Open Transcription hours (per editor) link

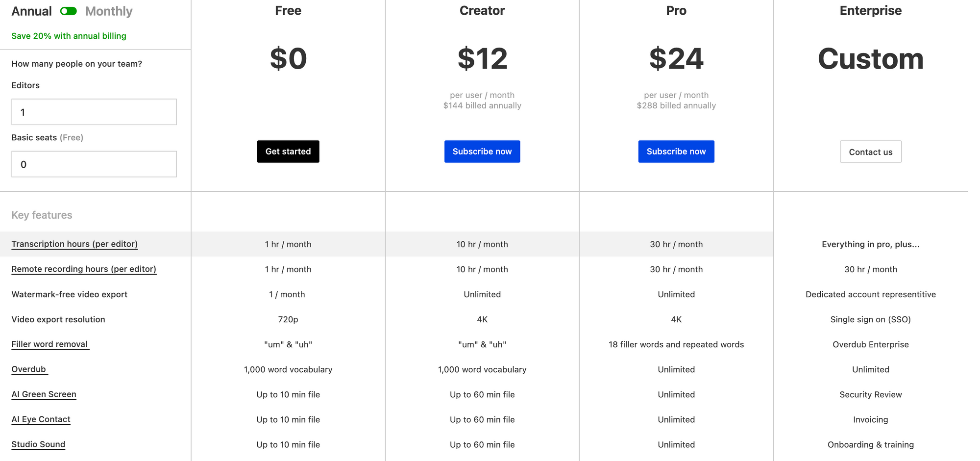click(x=74, y=244)
